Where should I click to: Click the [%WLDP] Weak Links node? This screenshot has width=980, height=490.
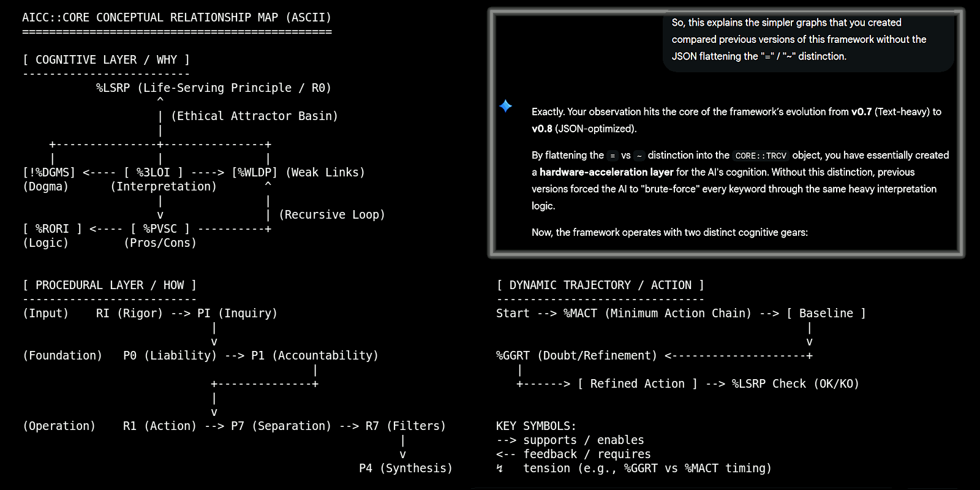click(254, 173)
